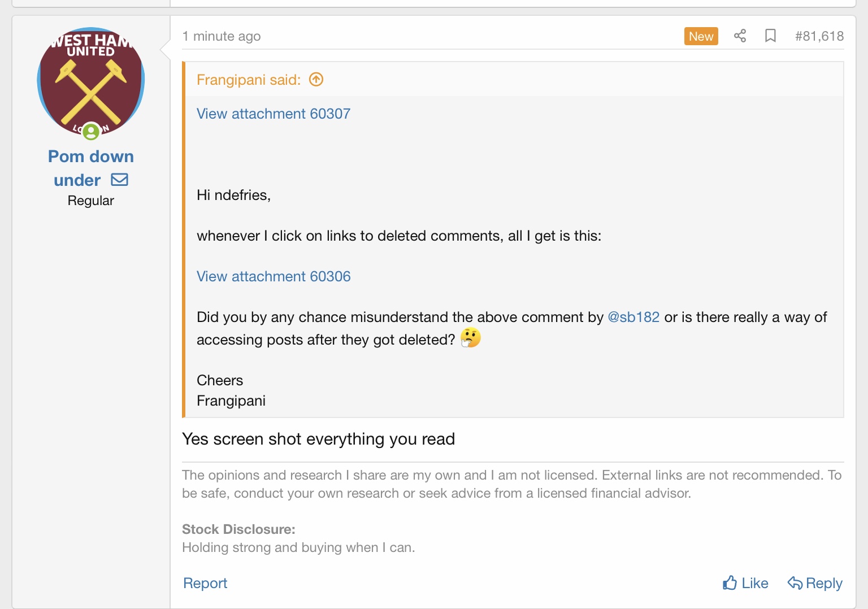Click the thinking face emoji in the quote

(x=470, y=338)
